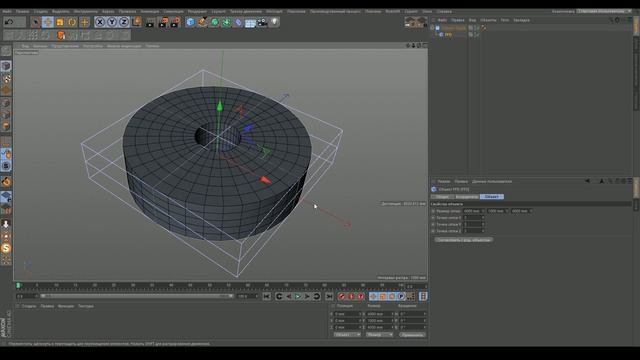This screenshot has height=360, width=640.
Task: Collapse the tube object tree expander
Action: pyautogui.click(x=433, y=28)
